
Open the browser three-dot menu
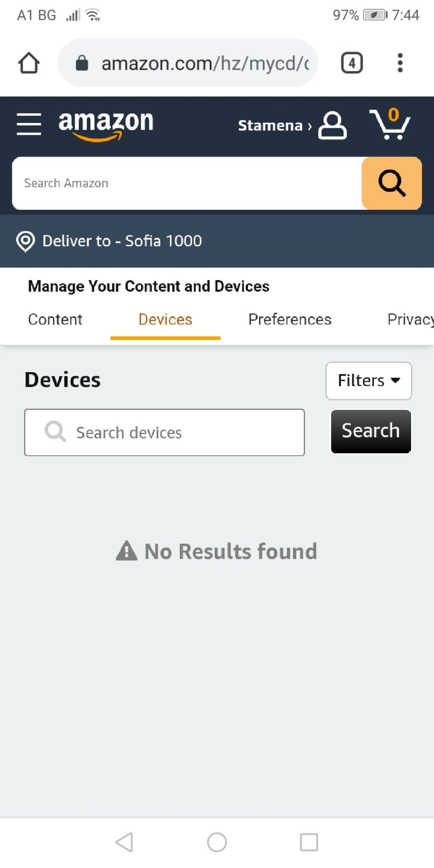pyautogui.click(x=400, y=63)
